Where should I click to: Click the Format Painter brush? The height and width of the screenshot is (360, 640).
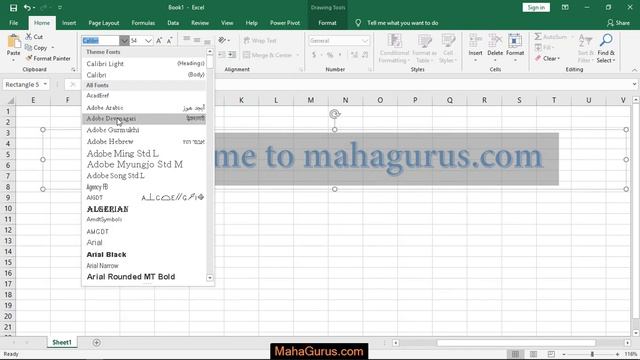pyautogui.click(x=29, y=58)
